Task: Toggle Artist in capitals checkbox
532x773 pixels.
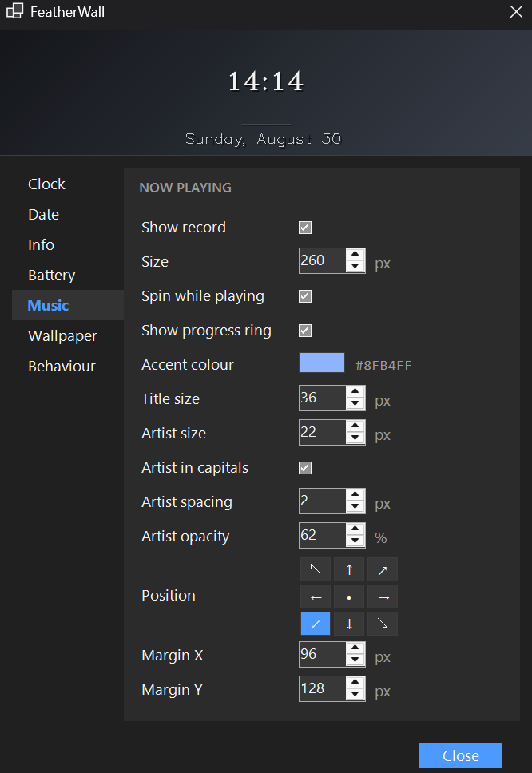Action: (x=305, y=468)
